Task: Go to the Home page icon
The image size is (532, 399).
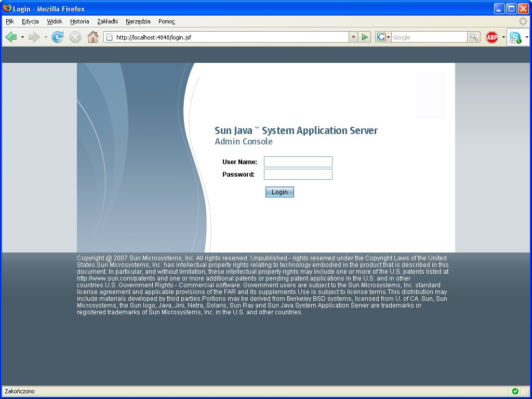Action: pos(93,37)
